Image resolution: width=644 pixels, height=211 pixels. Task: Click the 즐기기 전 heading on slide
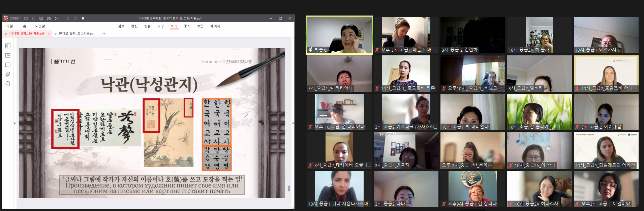click(x=65, y=61)
